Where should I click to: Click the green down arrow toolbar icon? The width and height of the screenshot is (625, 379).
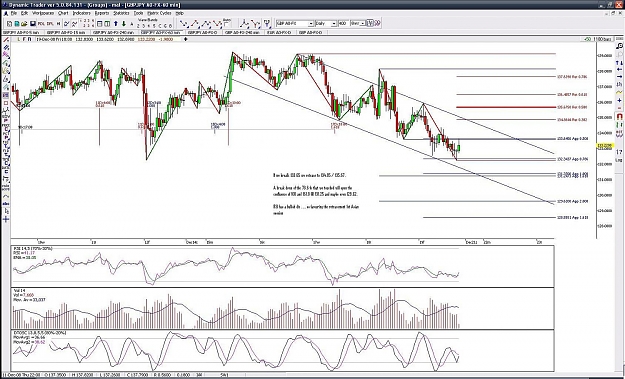pyautogui.click(x=124, y=24)
